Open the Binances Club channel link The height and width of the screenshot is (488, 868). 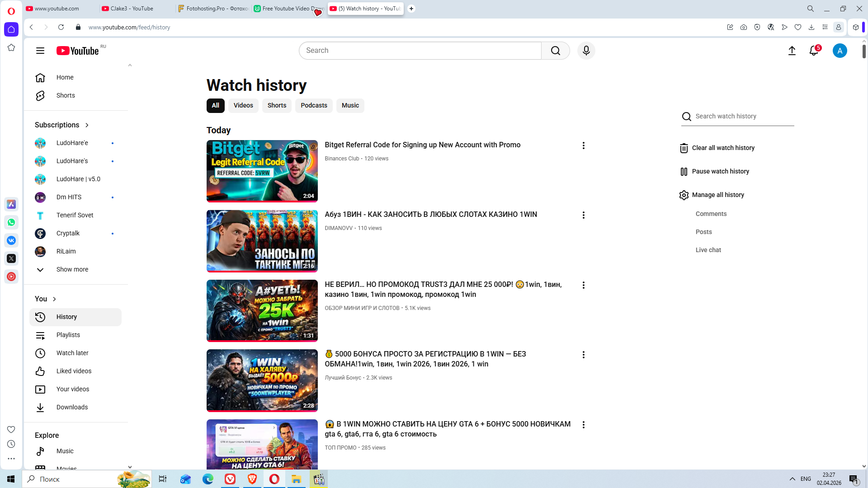click(341, 159)
